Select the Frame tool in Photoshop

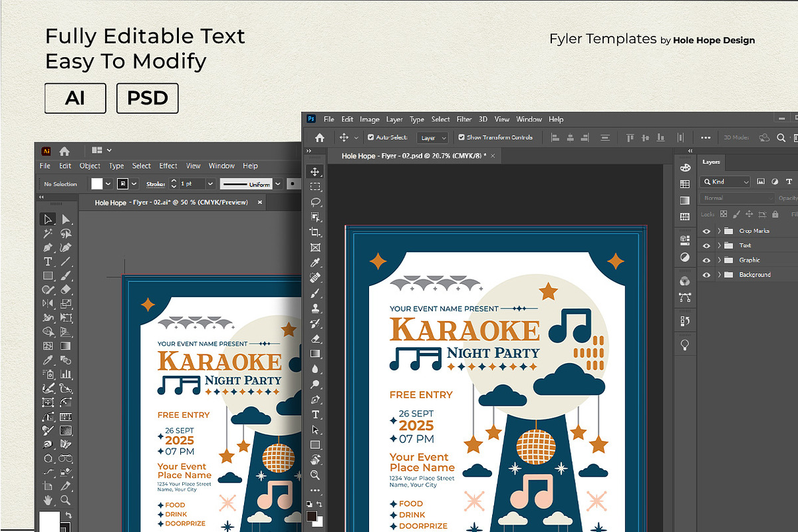click(315, 247)
